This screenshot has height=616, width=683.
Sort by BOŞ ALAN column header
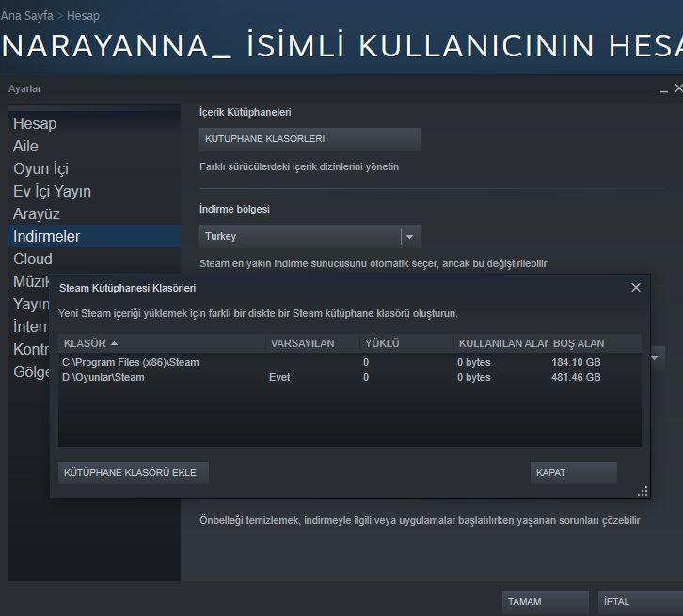[x=595, y=343]
